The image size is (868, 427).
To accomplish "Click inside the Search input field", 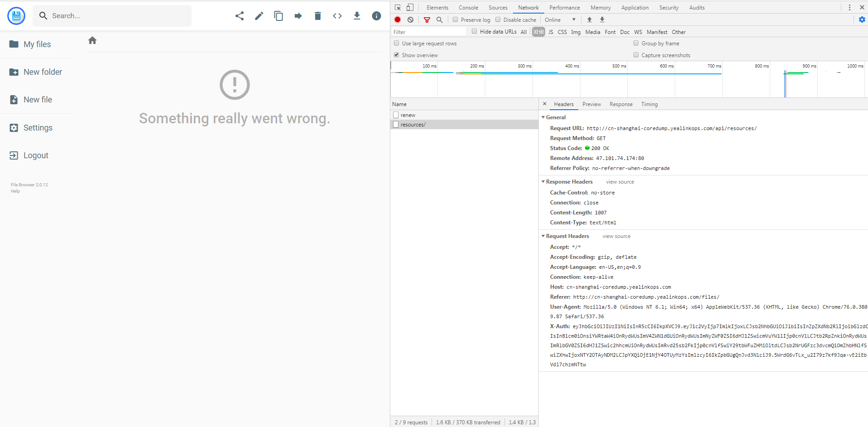I will [112, 15].
